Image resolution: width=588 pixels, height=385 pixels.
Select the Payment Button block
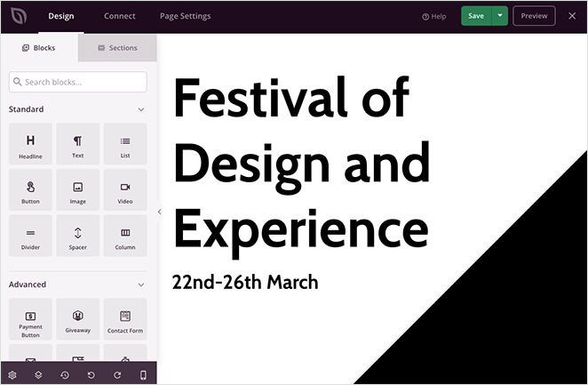click(x=30, y=319)
